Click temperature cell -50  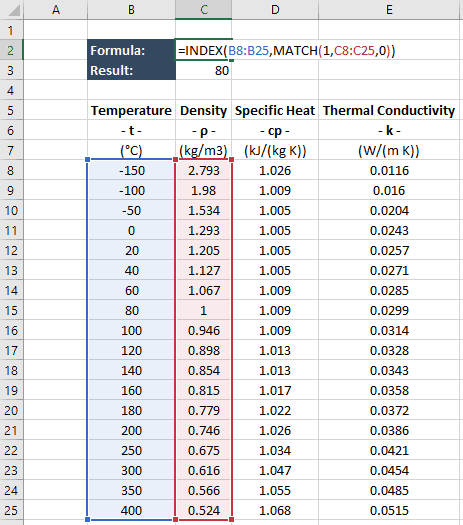131,210
